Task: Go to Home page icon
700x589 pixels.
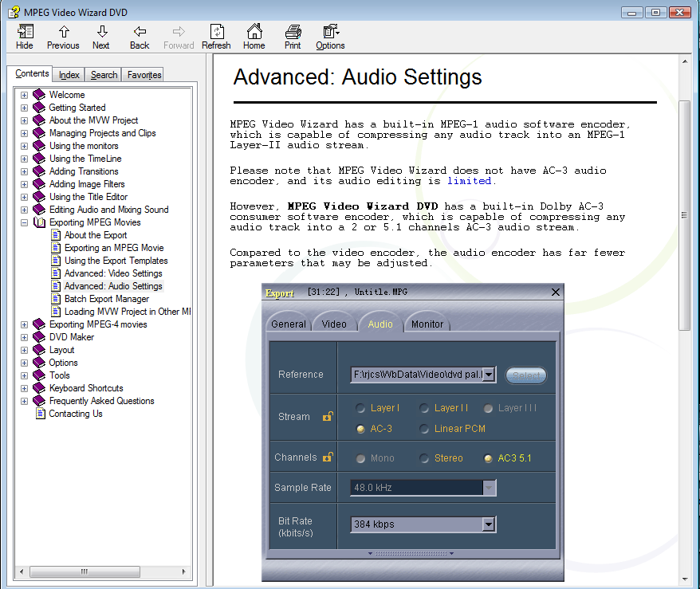Action: click(x=254, y=37)
